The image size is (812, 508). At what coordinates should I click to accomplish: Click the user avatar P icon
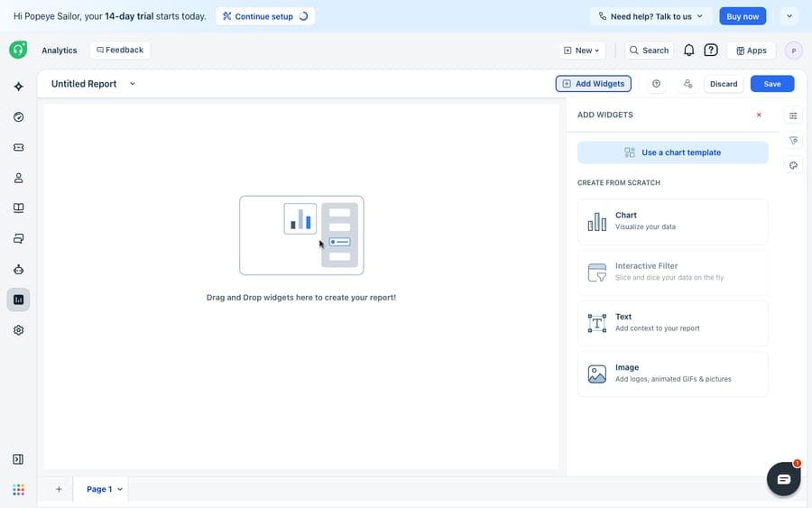(793, 51)
